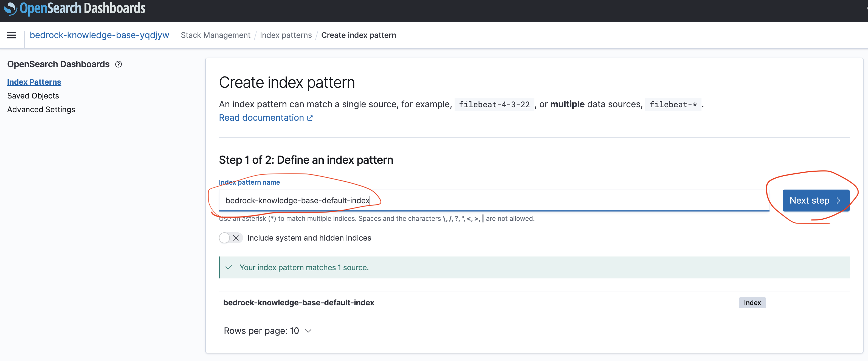
Task: Click the Index badge in the results row
Action: 752,303
